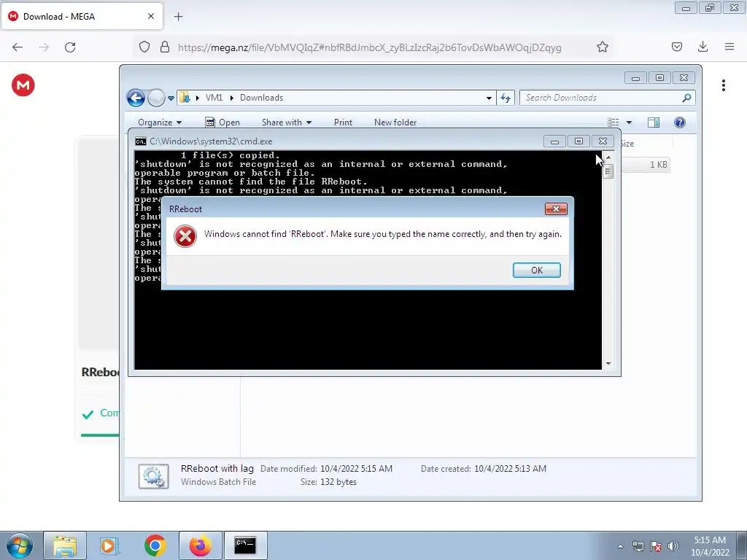Open the Organize menu

coord(160,122)
